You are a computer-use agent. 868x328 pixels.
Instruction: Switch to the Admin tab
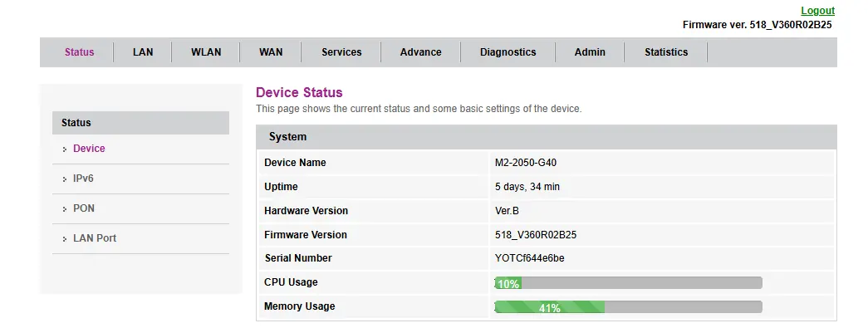coord(590,52)
